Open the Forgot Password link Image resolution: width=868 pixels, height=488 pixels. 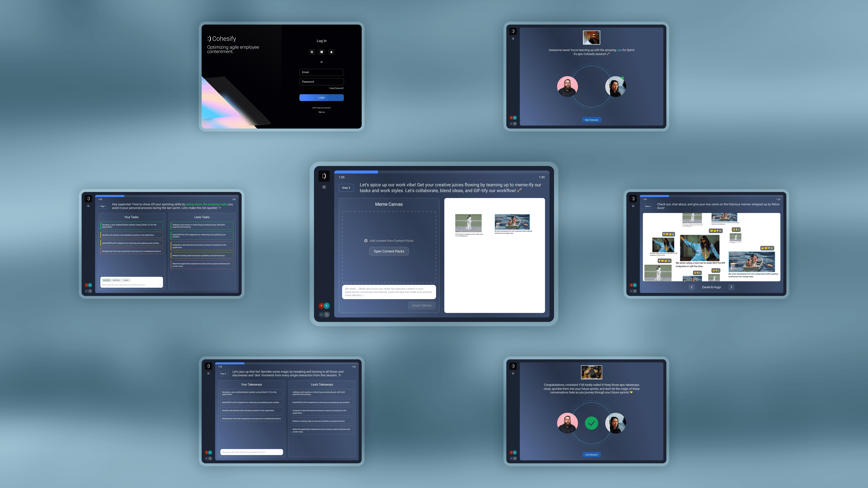(x=336, y=88)
